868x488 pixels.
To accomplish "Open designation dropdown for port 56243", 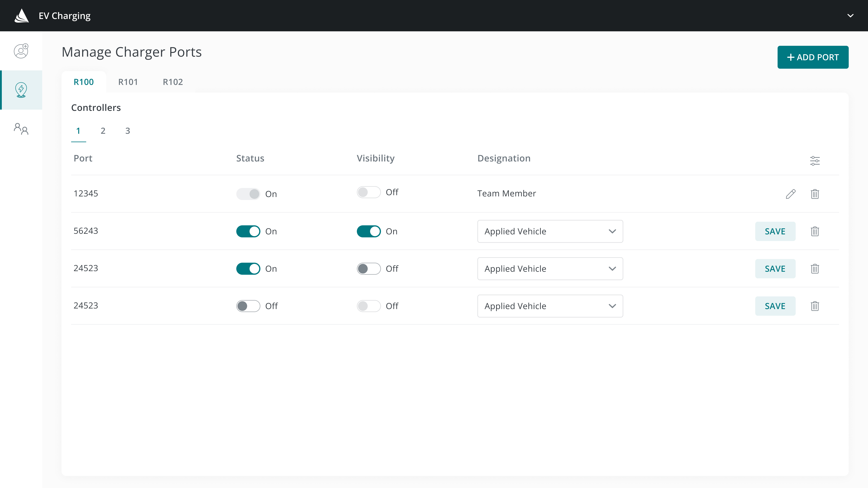I will (x=550, y=231).
